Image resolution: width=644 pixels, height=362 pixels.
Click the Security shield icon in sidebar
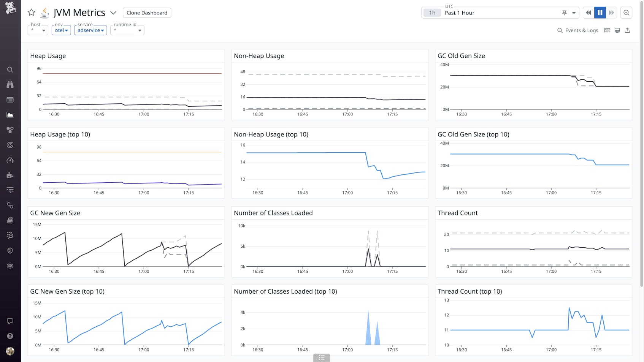(x=10, y=250)
